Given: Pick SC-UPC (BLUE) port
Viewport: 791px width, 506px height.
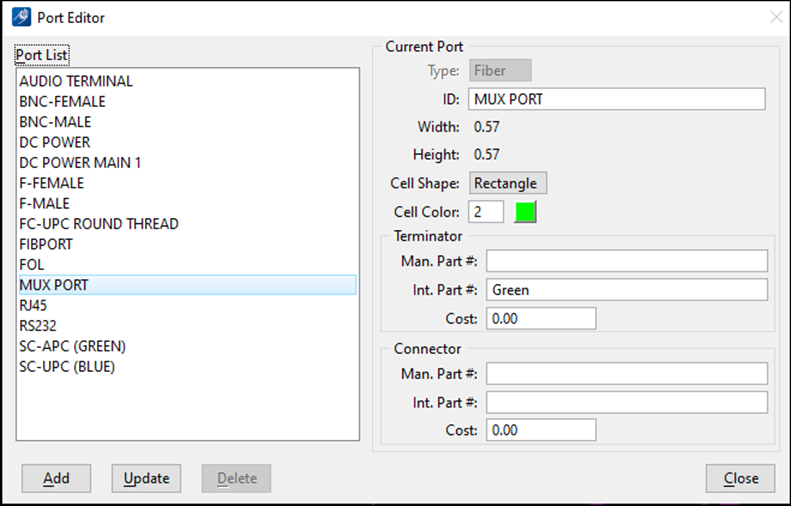Looking at the screenshot, I should click(x=67, y=367).
